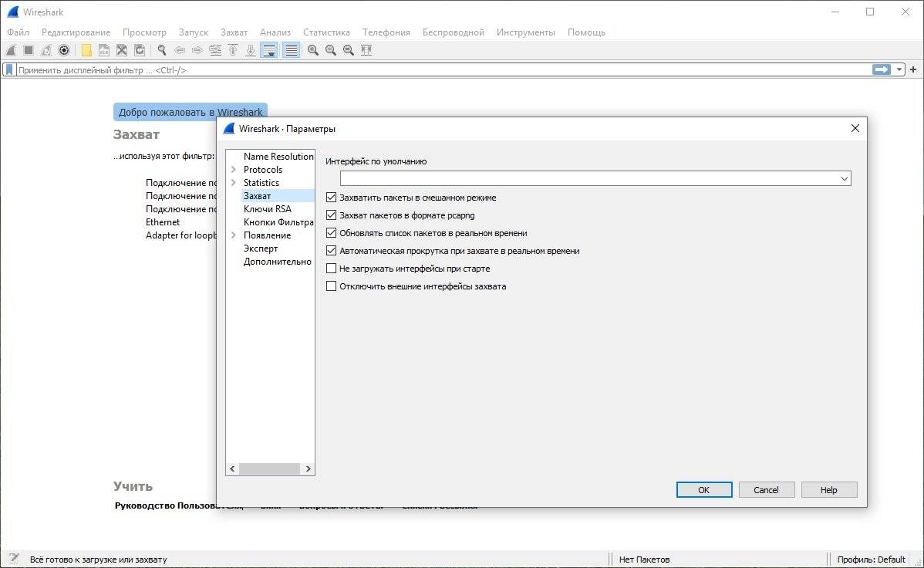This screenshot has height=568, width=924.
Task: Expand the Появление tree node
Action: (x=234, y=235)
